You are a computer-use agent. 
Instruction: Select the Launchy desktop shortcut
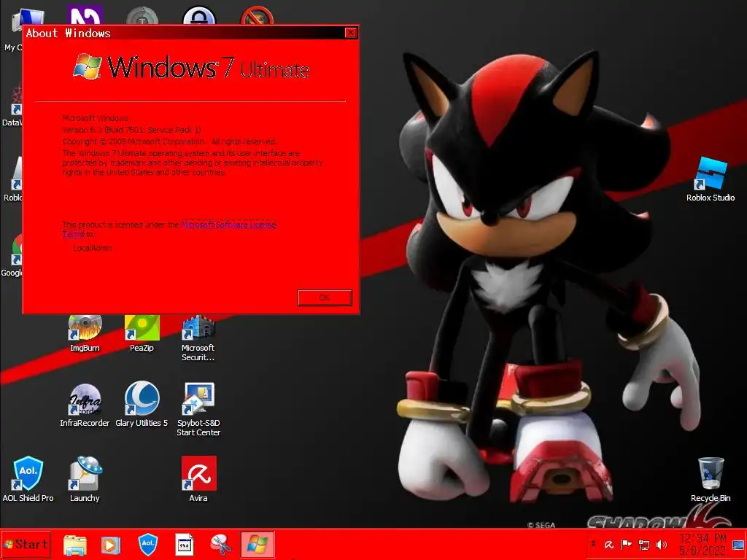85,478
